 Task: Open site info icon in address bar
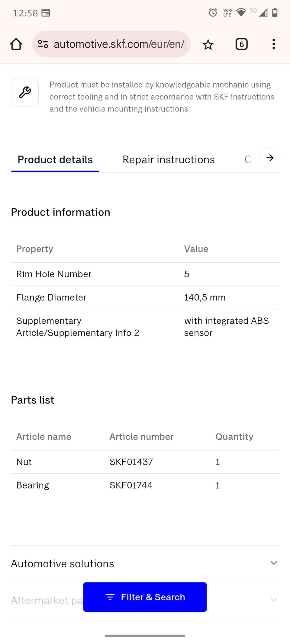pyautogui.click(x=43, y=44)
